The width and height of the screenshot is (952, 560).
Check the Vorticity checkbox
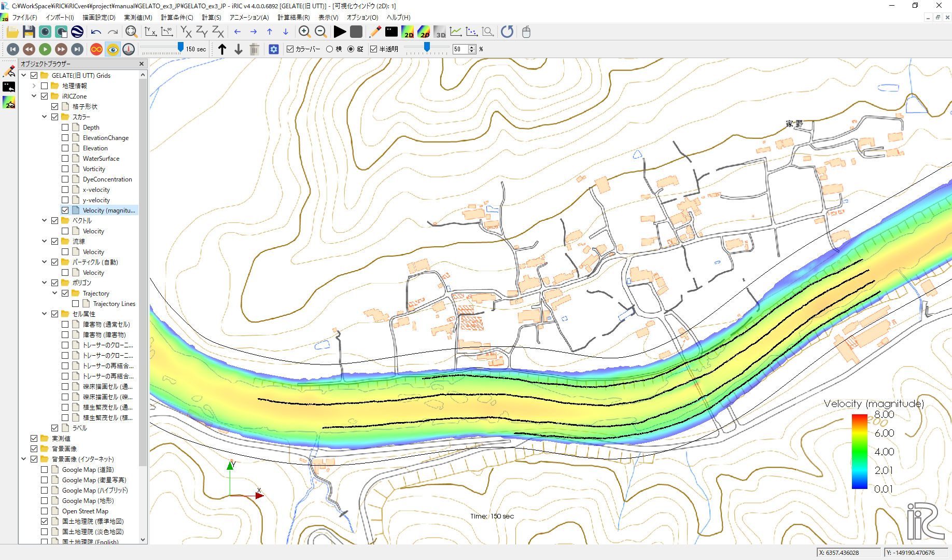click(x=65, y=169)
